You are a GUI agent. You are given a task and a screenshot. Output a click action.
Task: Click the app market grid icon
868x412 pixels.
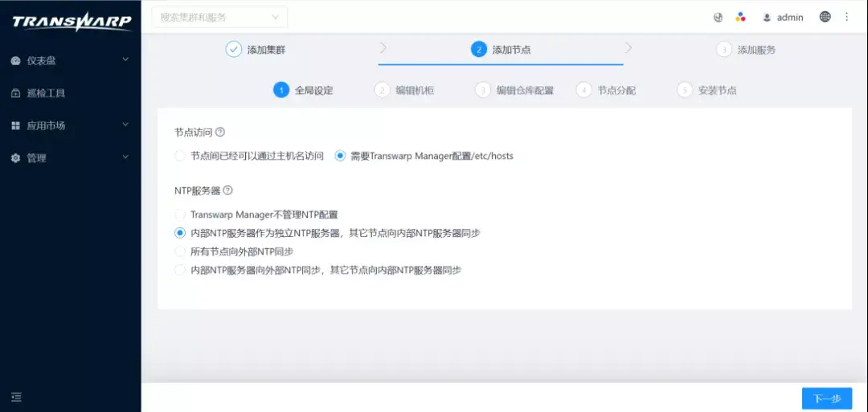coord(15,126)
